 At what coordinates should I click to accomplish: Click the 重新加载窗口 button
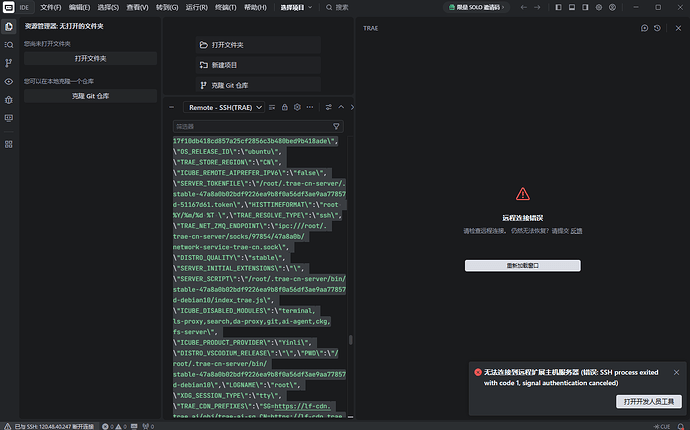[x=522, y=265]
